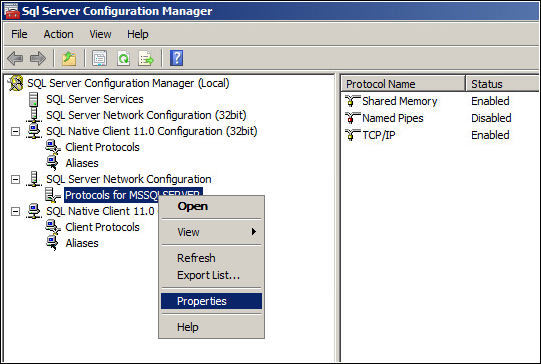Click the lower SQL Native Client 11.0 icon
Viewport: 541px width, 364px height.
34,211
